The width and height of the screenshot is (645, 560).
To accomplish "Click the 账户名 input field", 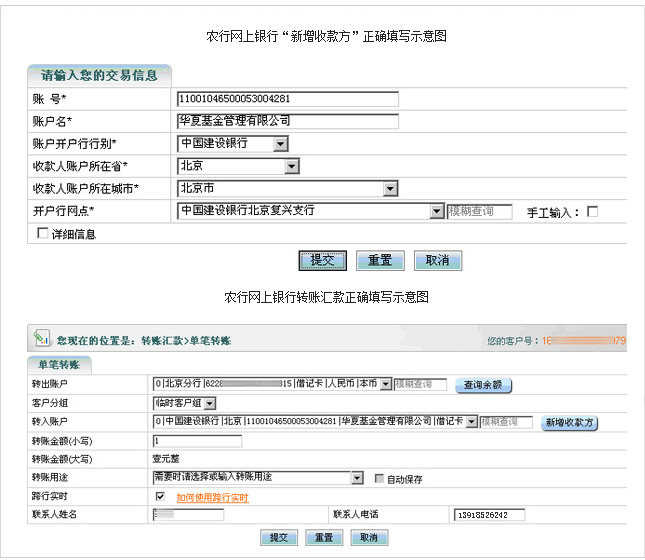I will point(288,121).
